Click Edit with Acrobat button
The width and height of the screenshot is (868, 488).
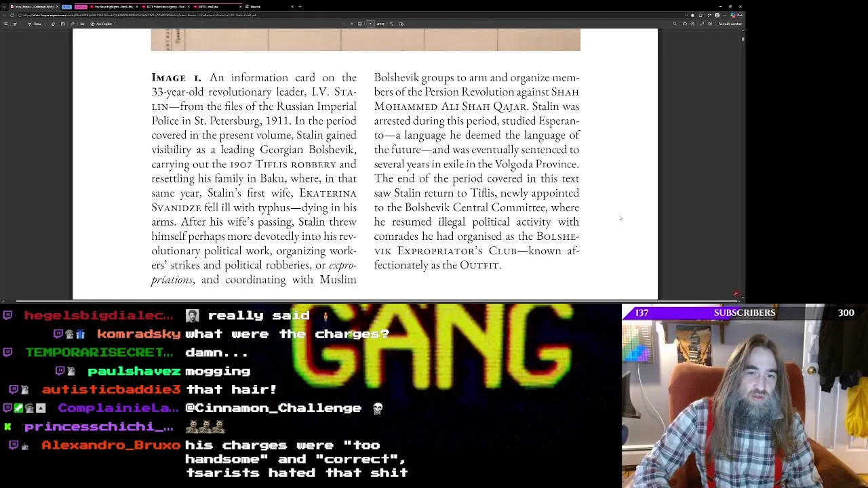point(730,24)
